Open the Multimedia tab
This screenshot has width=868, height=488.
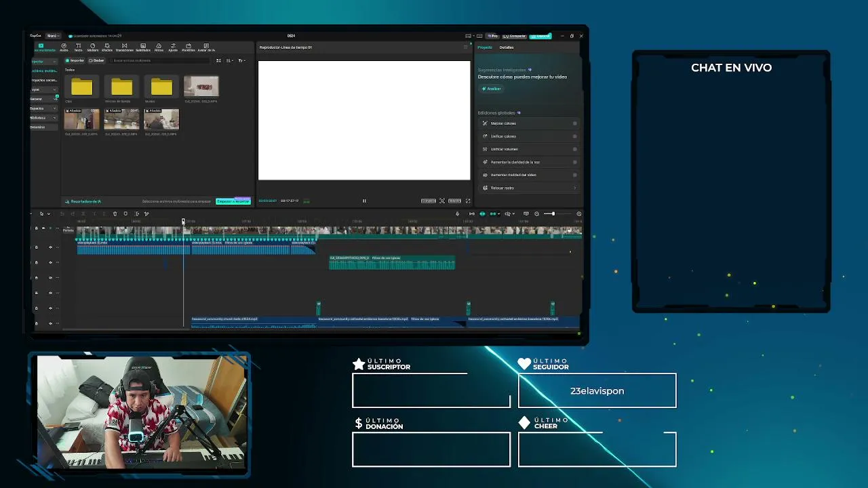coord(43,47)
